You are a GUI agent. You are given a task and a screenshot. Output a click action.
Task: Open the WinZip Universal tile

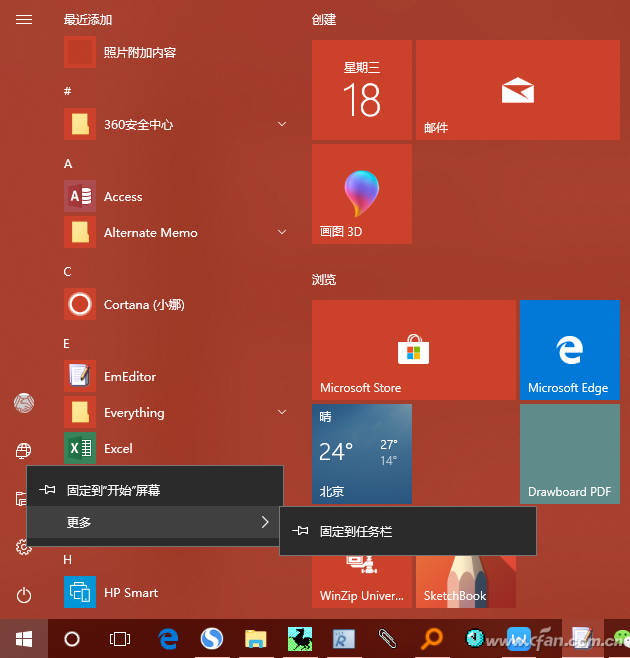click(x=362, y=582)
